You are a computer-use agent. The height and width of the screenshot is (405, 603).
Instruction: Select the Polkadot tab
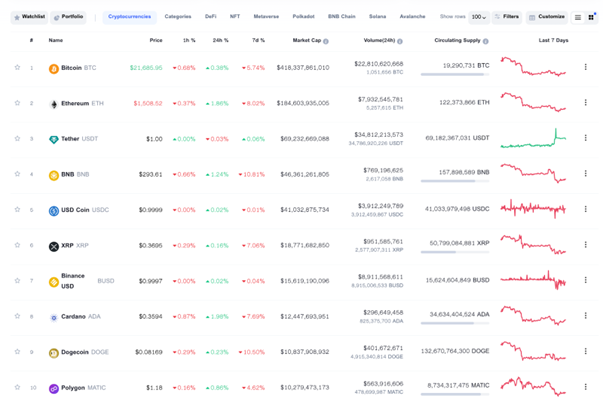tap(303, 17)
